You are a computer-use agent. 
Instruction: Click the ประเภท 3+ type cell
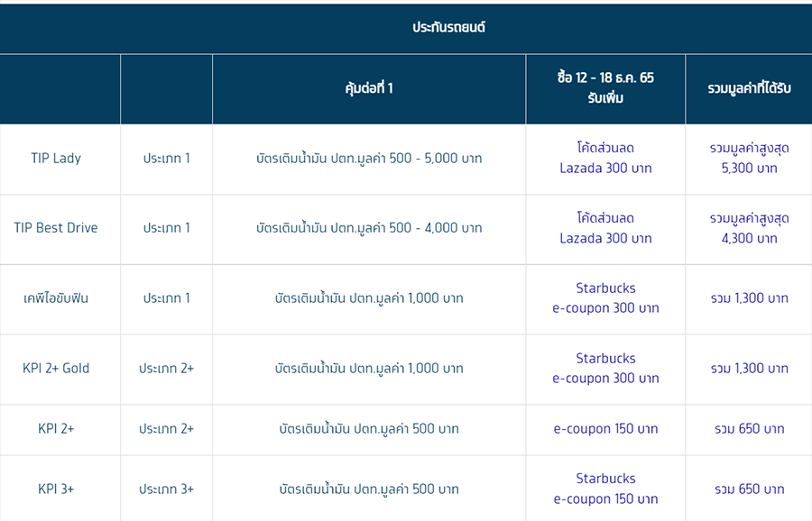coord(166,489)
